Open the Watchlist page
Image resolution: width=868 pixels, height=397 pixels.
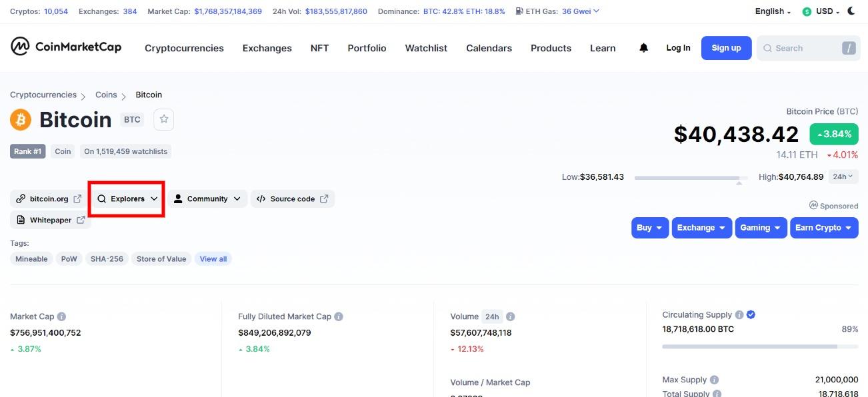click(426, 48)
